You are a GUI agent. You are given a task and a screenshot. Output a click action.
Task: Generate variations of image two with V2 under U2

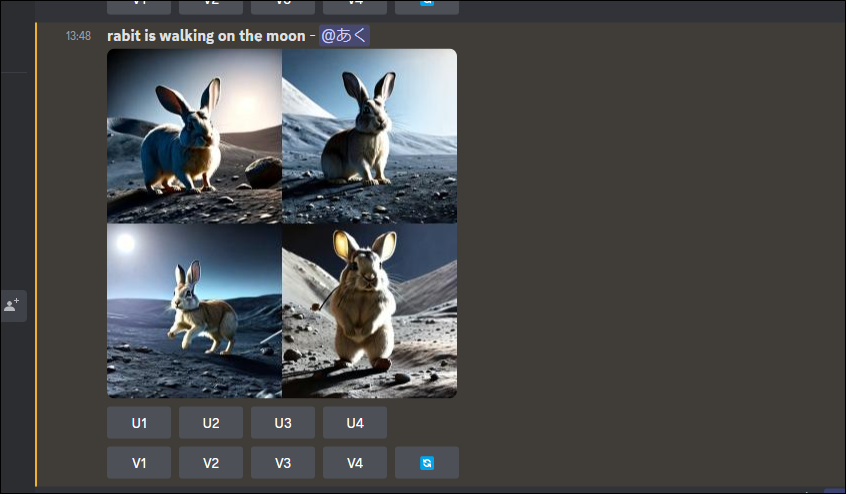pos(211,463)
